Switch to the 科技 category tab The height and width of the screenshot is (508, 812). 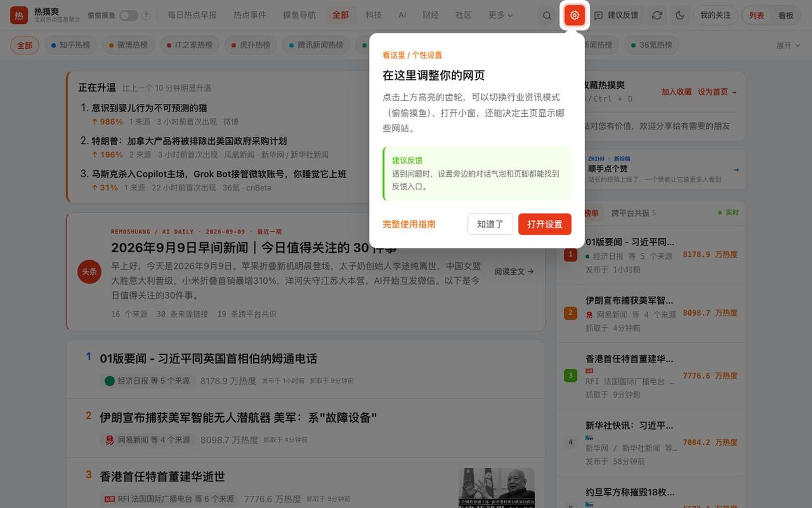click(374, 15)
